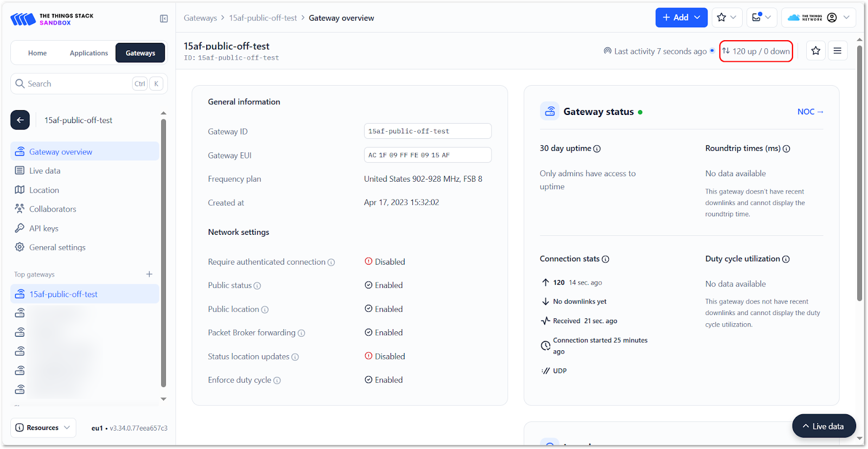
Task: Collapse the sidebar using the panel icon
Action: coord(164,18)
